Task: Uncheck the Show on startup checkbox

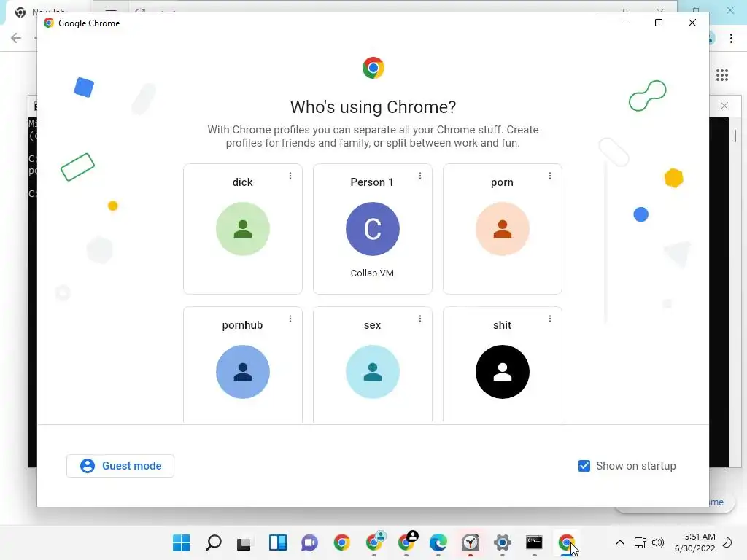Action: (584, 466)
